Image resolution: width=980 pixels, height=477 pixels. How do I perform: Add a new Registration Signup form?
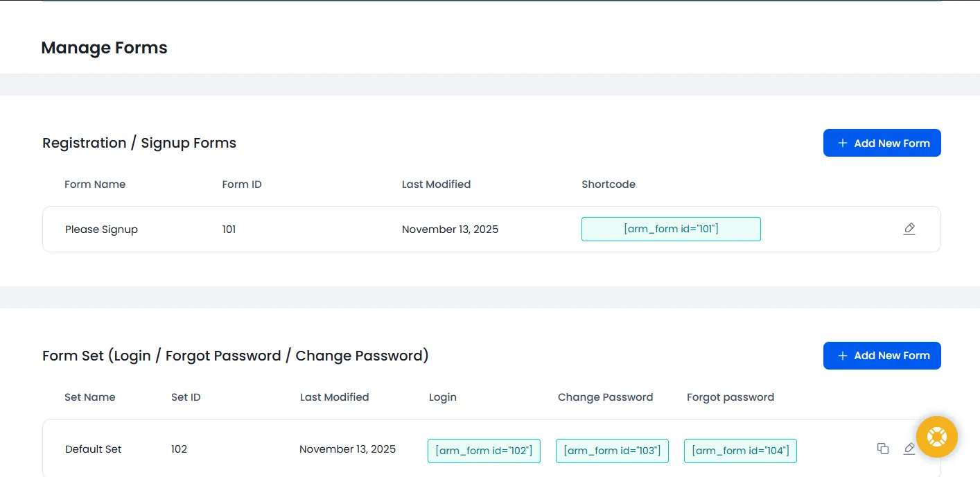(x=882, y=143)
